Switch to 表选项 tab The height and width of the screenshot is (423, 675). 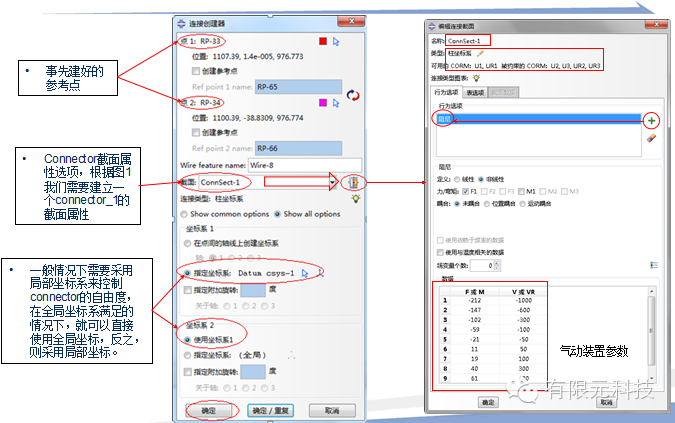pos(475,93)
